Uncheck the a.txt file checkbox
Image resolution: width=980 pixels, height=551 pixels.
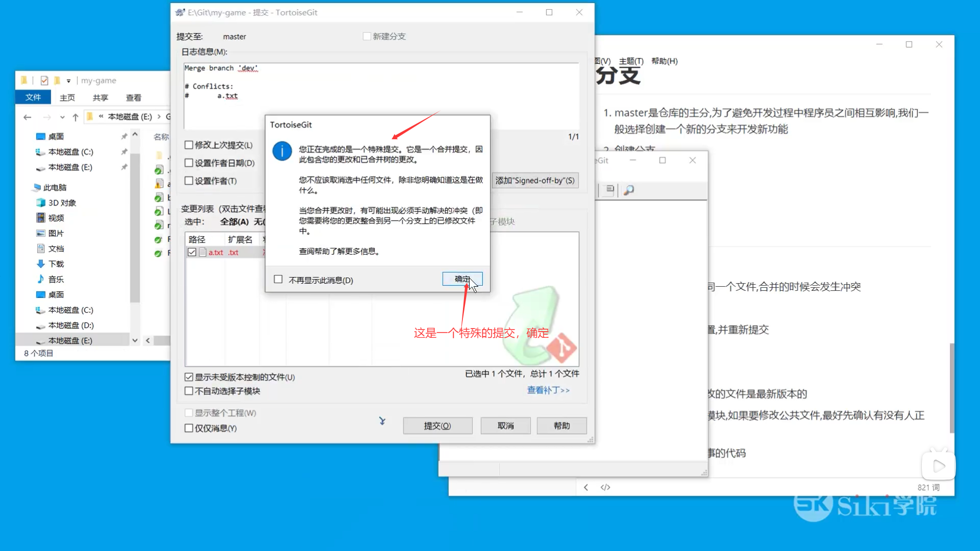[x=192, y=252]
